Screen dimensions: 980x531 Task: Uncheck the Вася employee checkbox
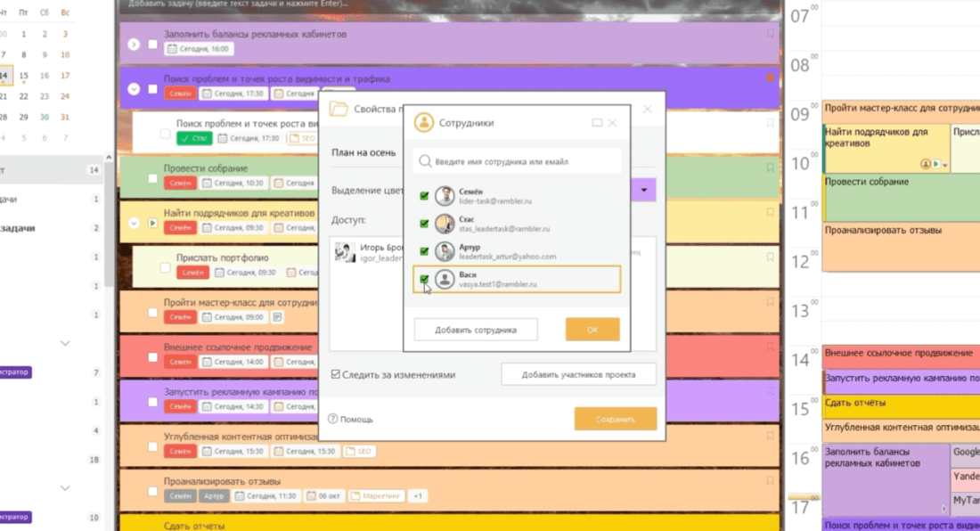pyautogui.click(x=424, y=280)
